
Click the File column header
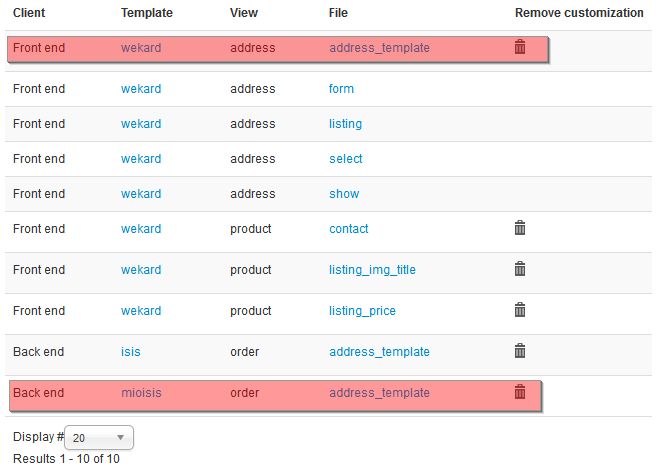(x=338, y=13)
